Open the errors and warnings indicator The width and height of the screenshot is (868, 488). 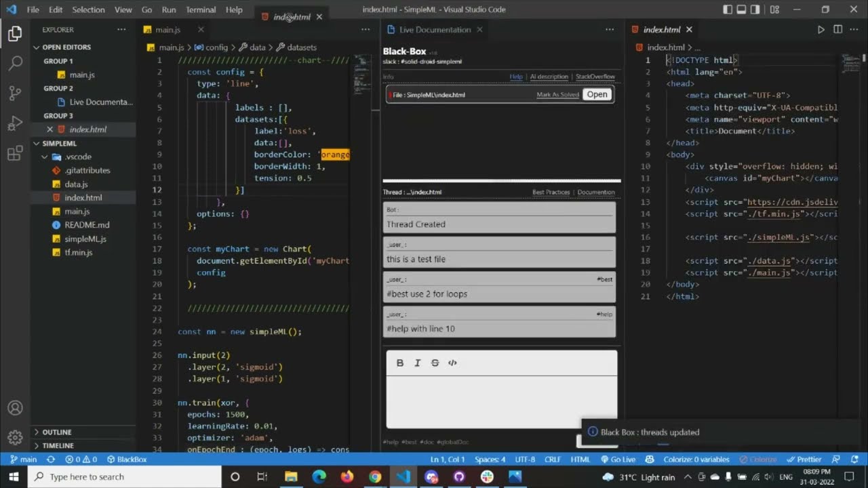(x=81, y=460)
